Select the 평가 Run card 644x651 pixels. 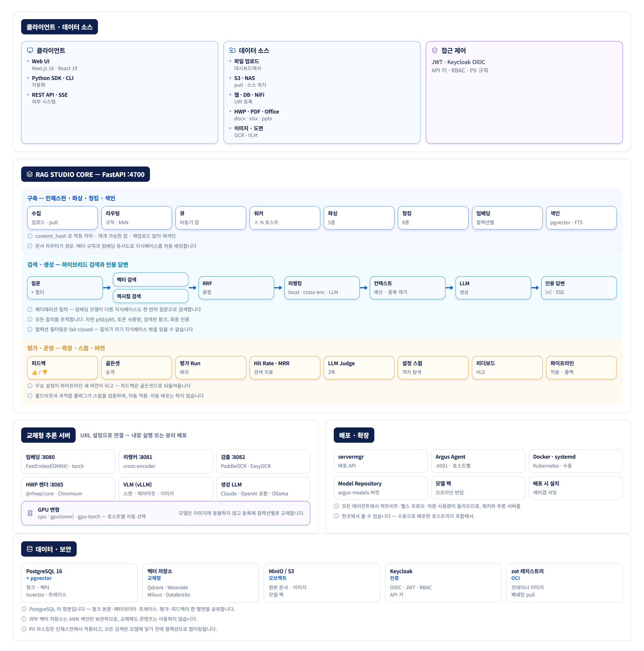(211, 368)
